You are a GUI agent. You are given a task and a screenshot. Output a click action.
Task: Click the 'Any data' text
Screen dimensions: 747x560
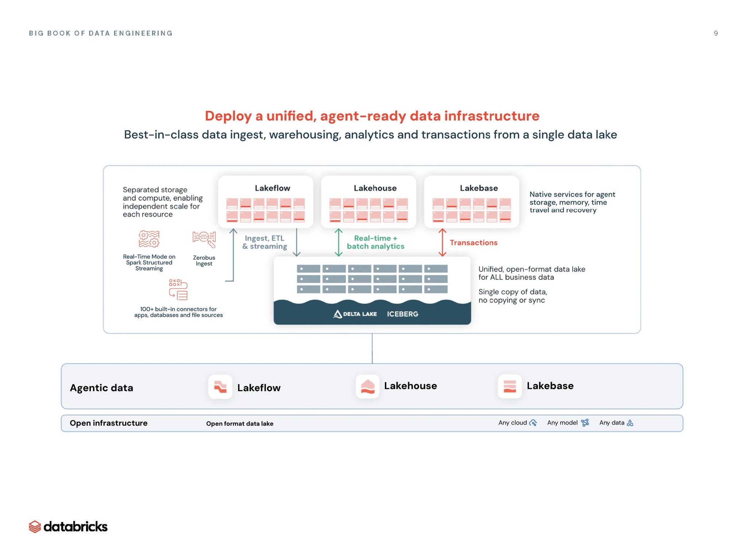612,423
